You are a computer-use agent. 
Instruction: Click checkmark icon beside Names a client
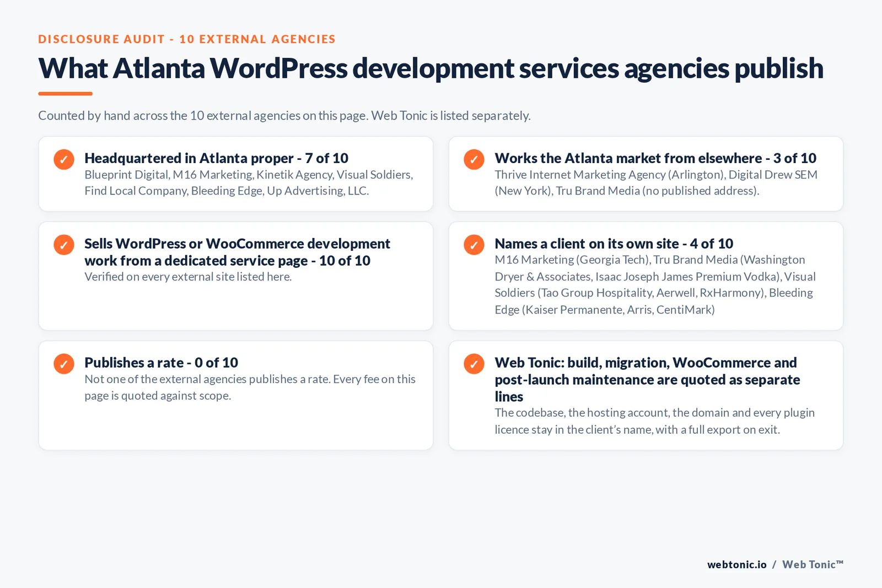tap(474, 245)
